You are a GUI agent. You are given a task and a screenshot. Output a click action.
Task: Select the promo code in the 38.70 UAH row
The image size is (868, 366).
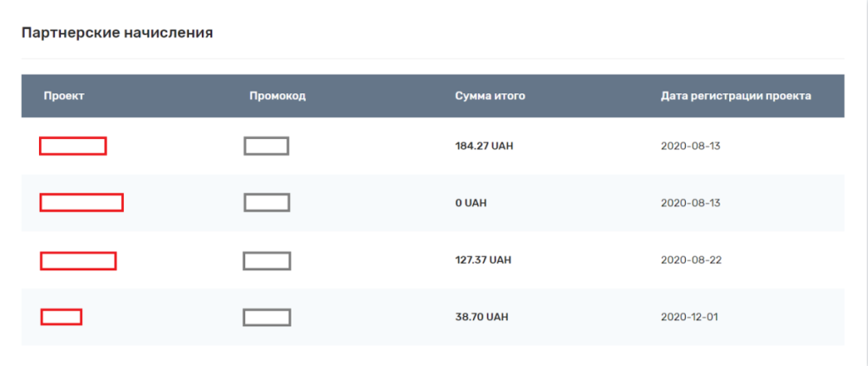pyautogui.click(x=266, y=317)
